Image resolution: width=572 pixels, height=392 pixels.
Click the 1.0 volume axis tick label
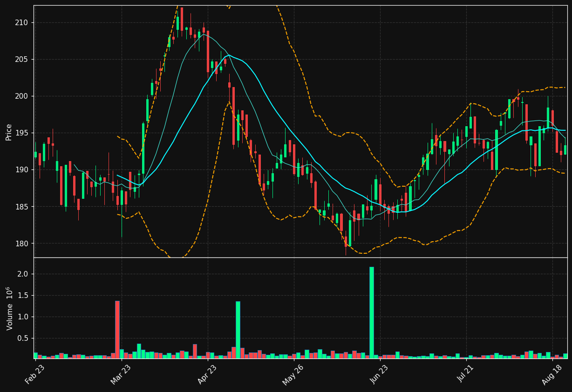23,317
